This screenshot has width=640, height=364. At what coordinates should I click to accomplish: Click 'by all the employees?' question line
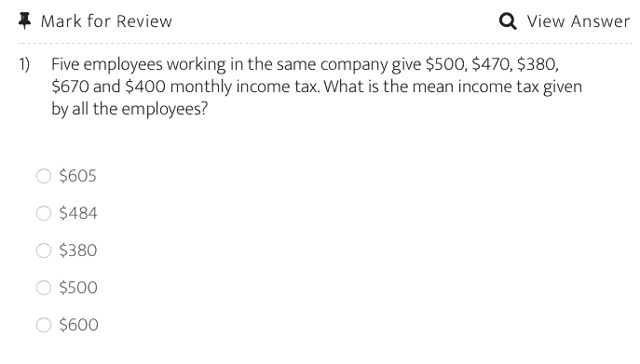pos(129,109)
